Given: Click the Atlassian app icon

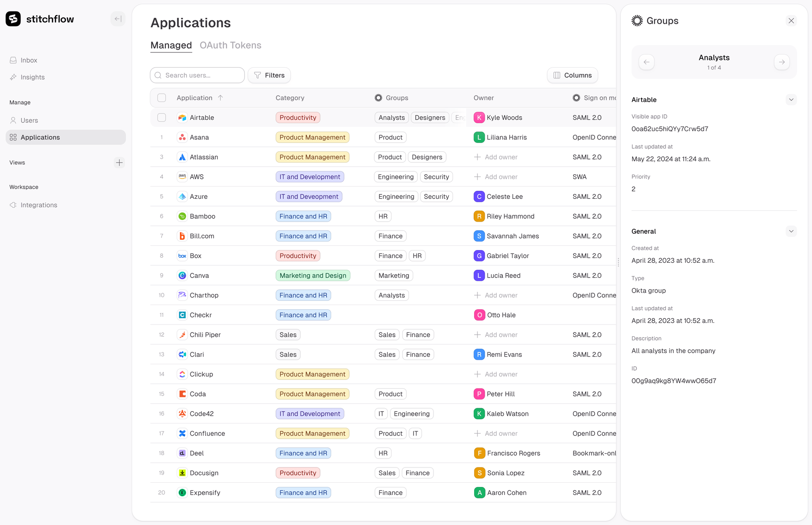Looking at the screenshot, I should pyautogui.click(x=182, y=157).
